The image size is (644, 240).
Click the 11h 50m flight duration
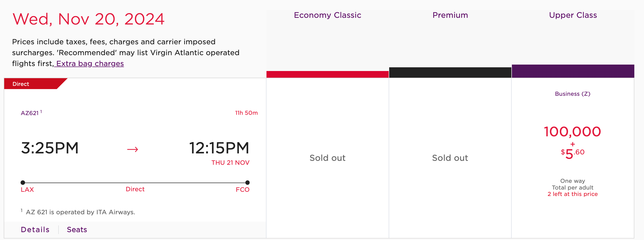click(246, 113)
